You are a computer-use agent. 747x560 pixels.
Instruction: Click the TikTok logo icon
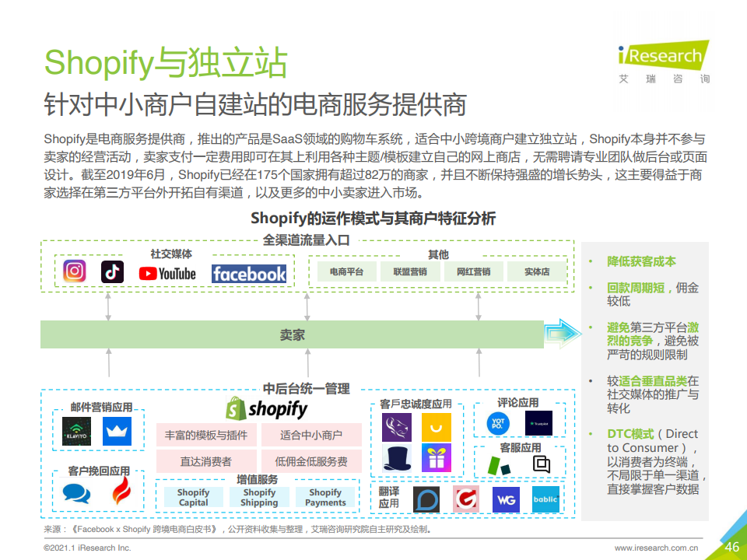coord(112,272)
